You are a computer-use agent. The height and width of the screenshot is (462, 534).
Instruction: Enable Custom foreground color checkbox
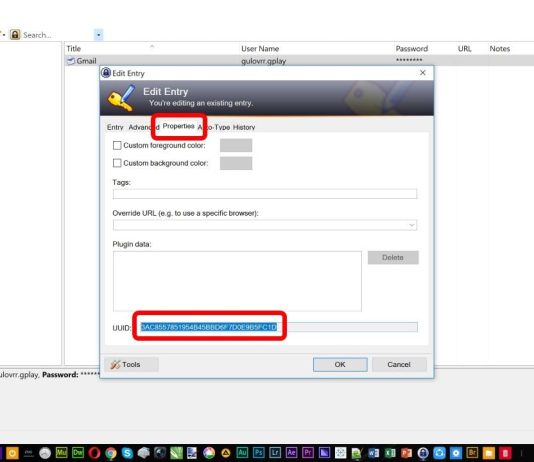pyautogui.click(x=117, y=145)
